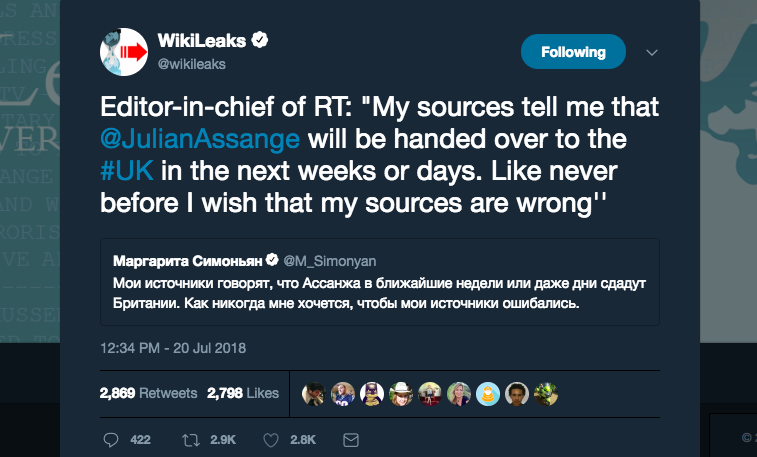
Task: Toggle the Following button to unfollow
Action: click(x=573, y=52)
